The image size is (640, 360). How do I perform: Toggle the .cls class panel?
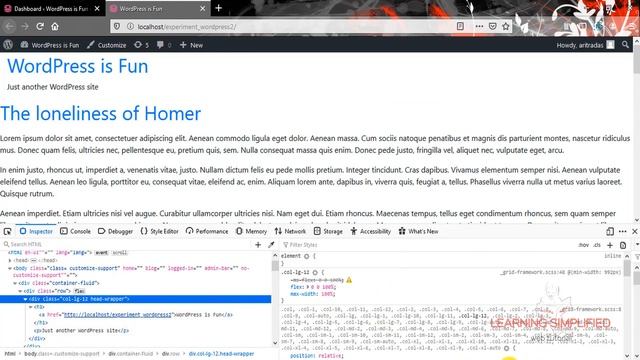597,245
